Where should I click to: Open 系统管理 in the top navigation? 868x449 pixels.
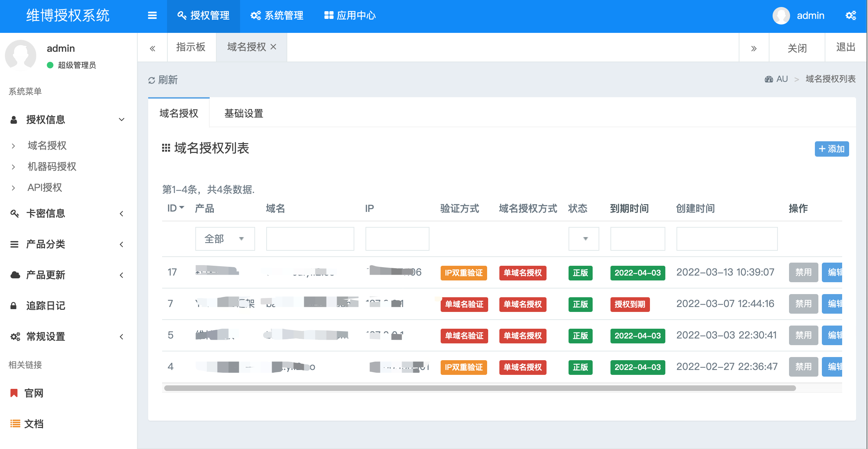(x=277, y=16)
